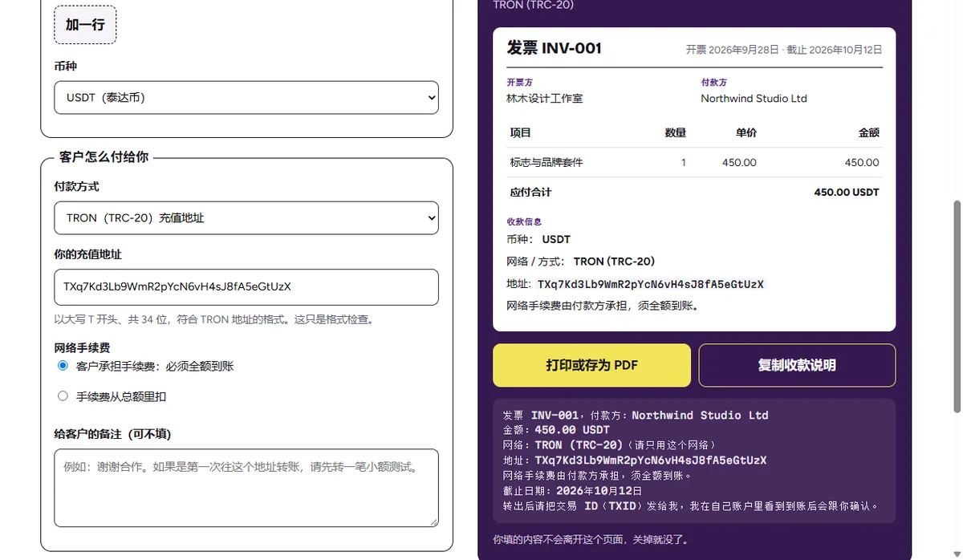Click the 截止日期：2026年10月12日 line in copy text
The width and height of the screenshot is (963, 560).
(573, 491)
